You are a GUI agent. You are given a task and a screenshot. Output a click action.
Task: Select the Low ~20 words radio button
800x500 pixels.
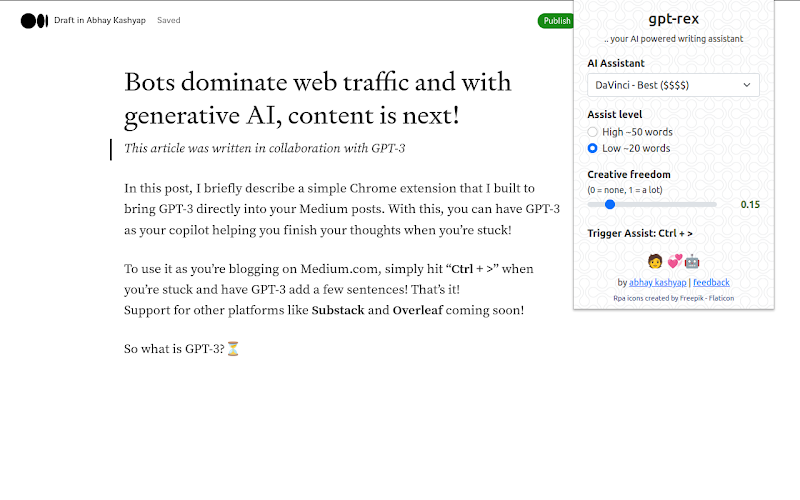coord(592,148)
